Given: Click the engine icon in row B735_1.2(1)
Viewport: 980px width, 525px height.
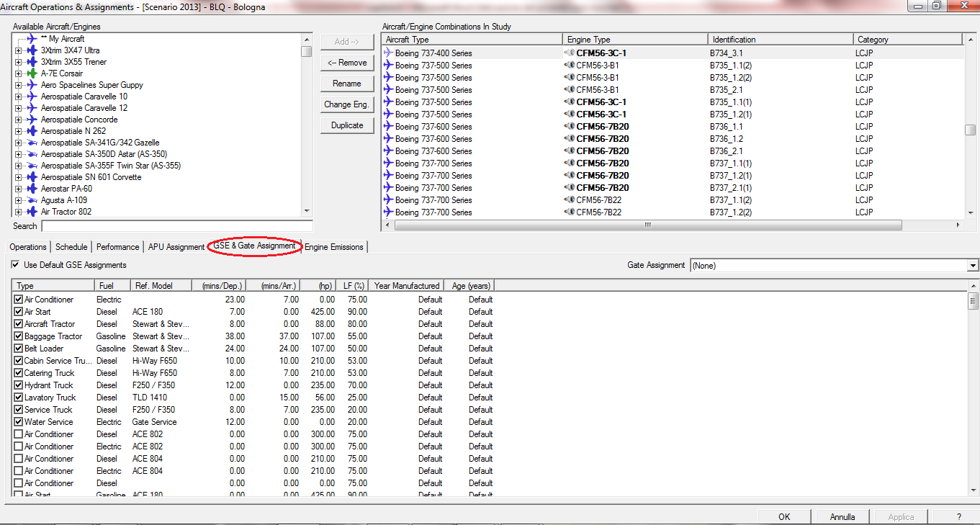Looking at the screenshot, I should click(569, 114).
